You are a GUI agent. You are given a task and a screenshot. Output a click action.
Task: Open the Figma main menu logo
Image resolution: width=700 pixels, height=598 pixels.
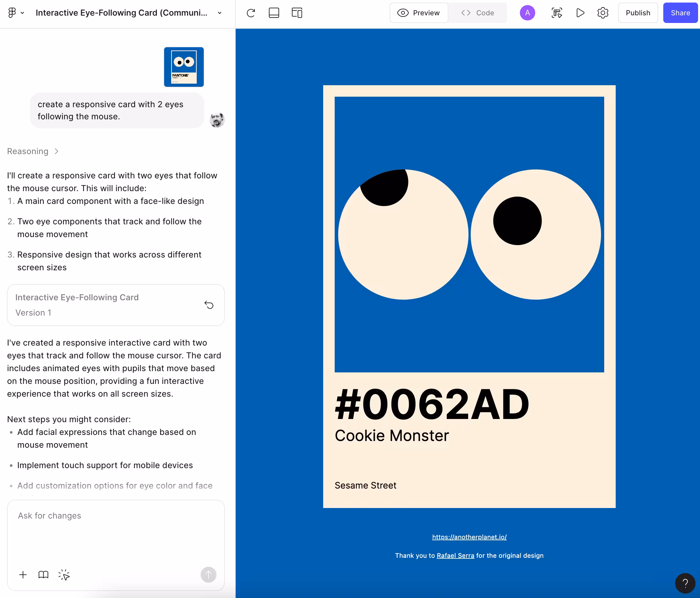coord(12,13)
